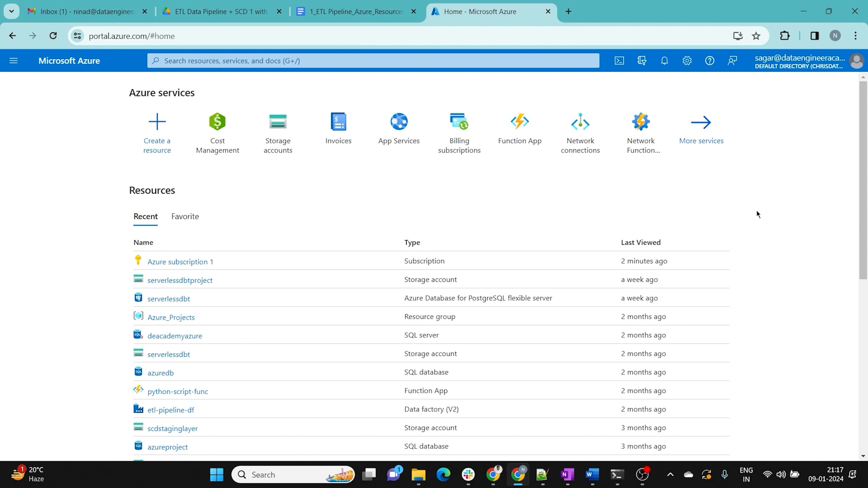
Task: Open the portal Settings gear
Action: pyautogui.click(x=687, y=60)
